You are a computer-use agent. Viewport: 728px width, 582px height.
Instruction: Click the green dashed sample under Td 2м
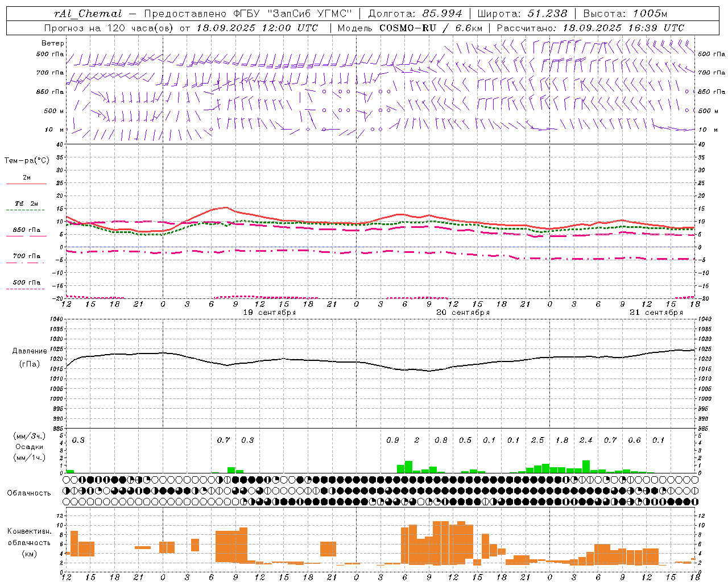26,210
